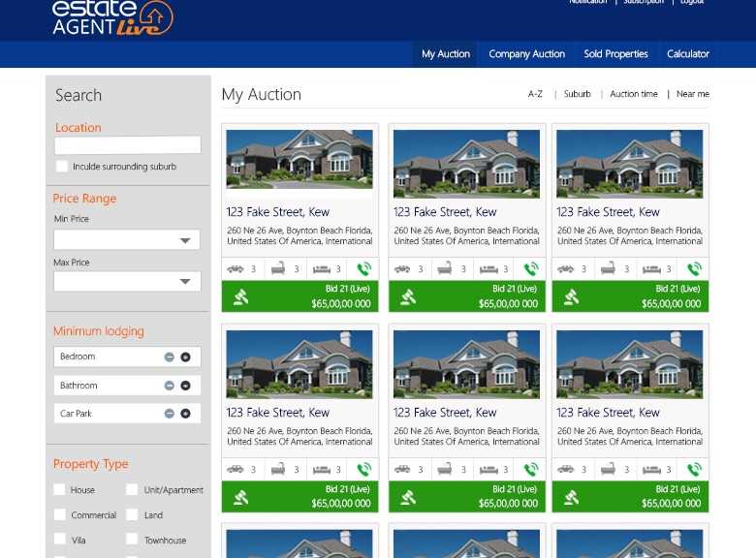The height and width of the screenshot is (558, 756).
Task: Click the bathtub icon on top-right card
Action: tap(608, 268)
